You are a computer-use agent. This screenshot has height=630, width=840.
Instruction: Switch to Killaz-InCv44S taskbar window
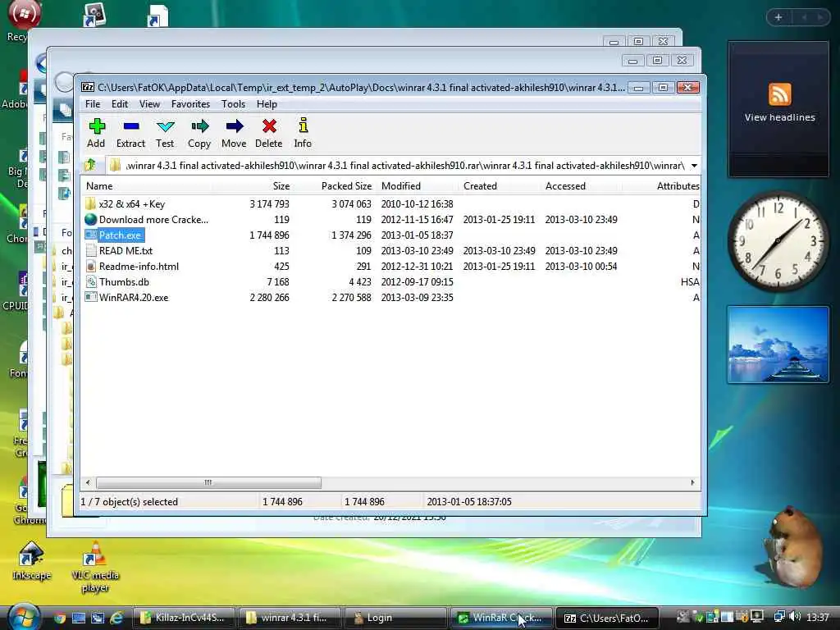183,618
